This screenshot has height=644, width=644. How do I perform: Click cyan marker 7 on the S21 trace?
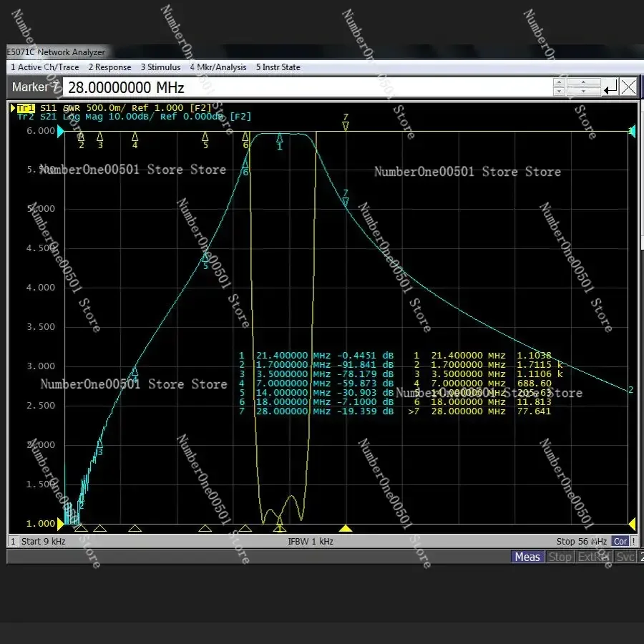[x=346, y=197]
